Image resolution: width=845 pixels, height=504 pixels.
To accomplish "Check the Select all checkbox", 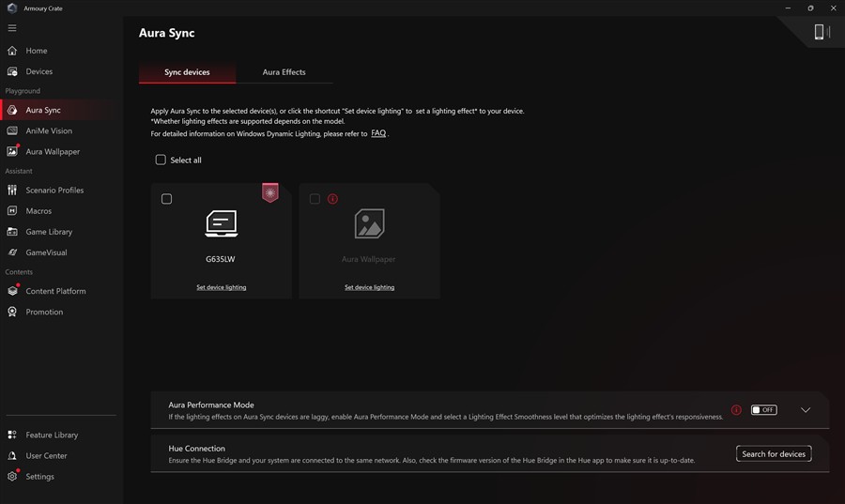I will pos(161,160).
